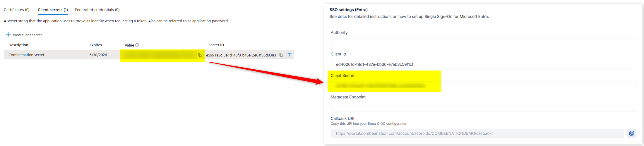Click the Expires column header
Viewport: 644px width, 146px height.
pos(96,45)
